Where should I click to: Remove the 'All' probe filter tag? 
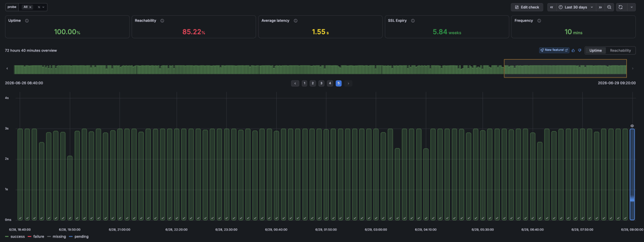30,7
